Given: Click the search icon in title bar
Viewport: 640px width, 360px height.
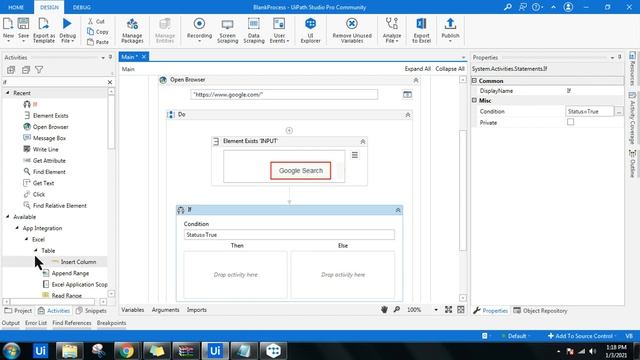Looking at the screenshot, I should coord(508,7).
